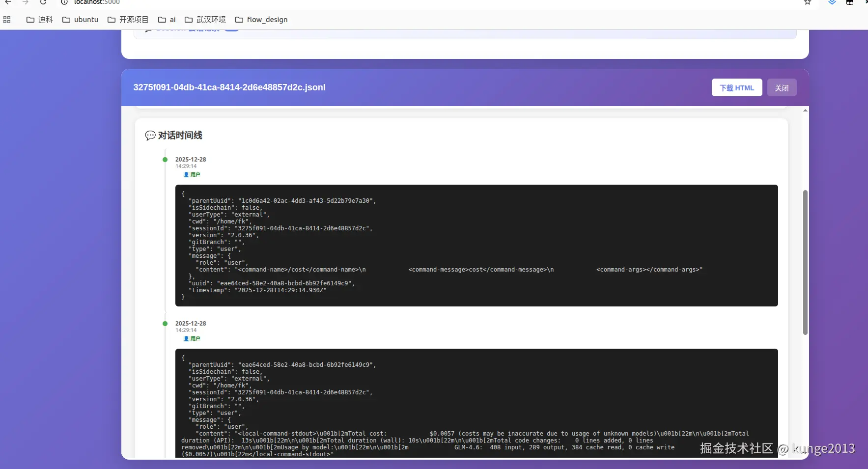Screen dimensions: 868x469
Task: Click the site info icon beside the address
Action: 64,2
